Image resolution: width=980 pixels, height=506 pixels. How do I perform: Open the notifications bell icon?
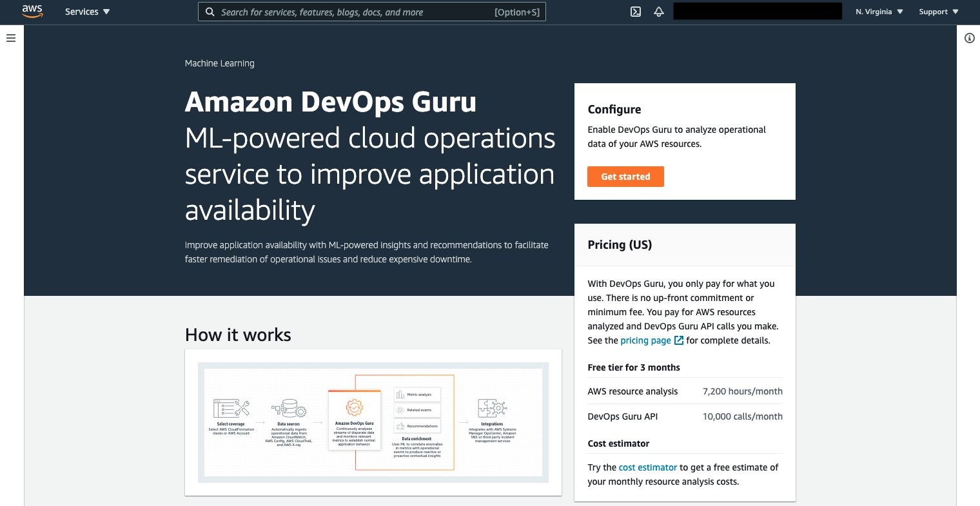point(659,12)
